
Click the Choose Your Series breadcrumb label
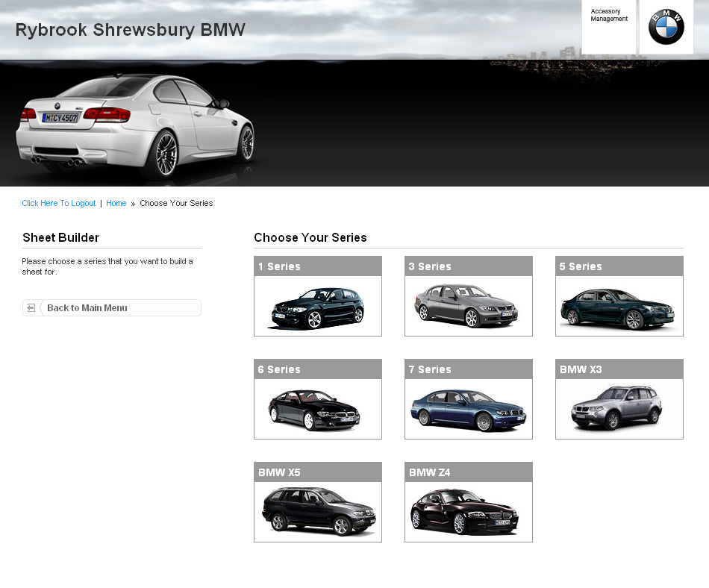click(x=176, y=203)
